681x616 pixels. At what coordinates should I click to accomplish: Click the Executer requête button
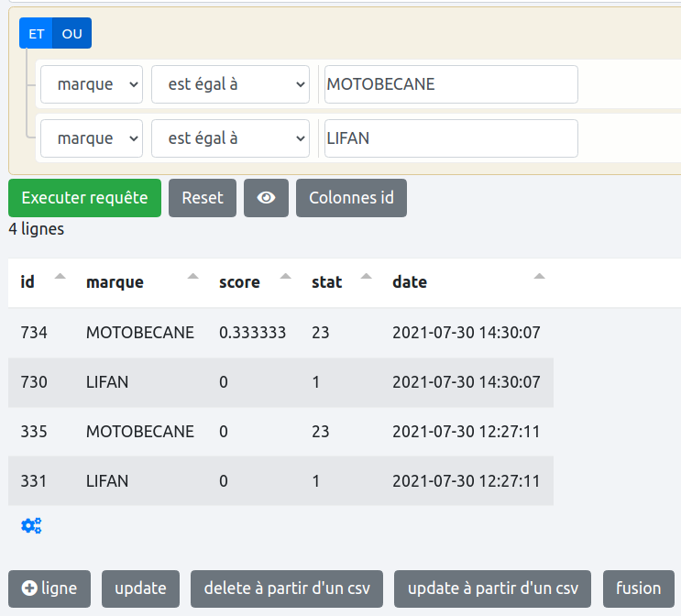pos(84,198)
